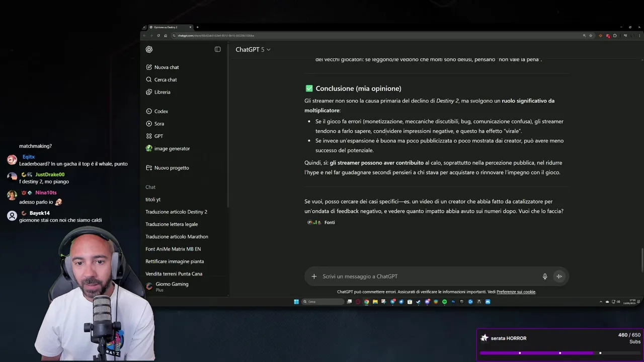
Task: Click the Bayek14 username in stream chat
Action: point(39,213)
